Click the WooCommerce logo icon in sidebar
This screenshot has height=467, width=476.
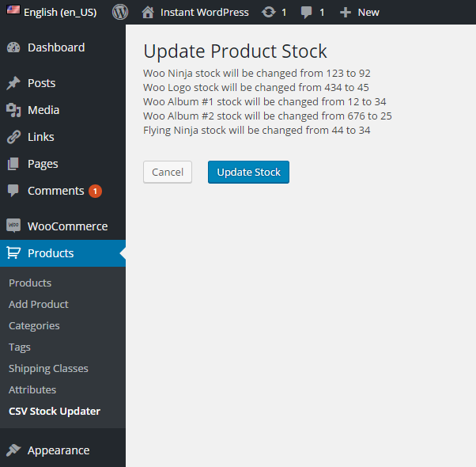[x=13, y=226]
